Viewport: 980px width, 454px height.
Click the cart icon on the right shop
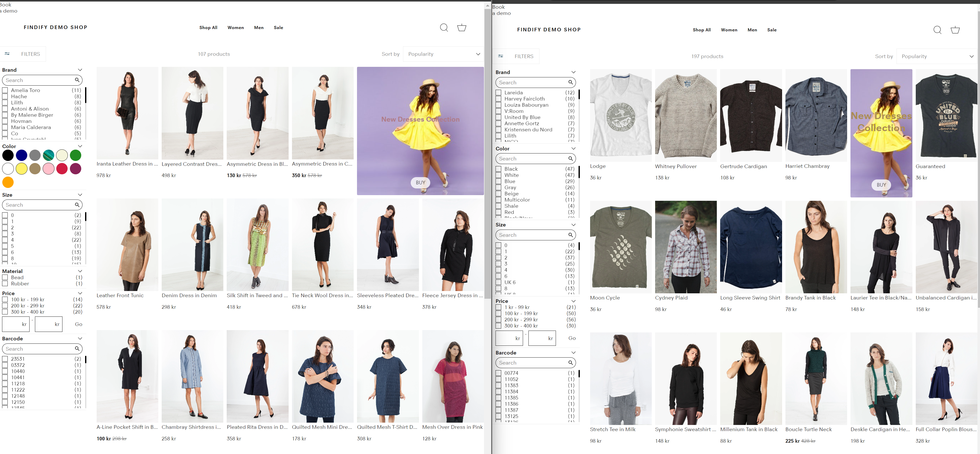click(x=955, y=30)
